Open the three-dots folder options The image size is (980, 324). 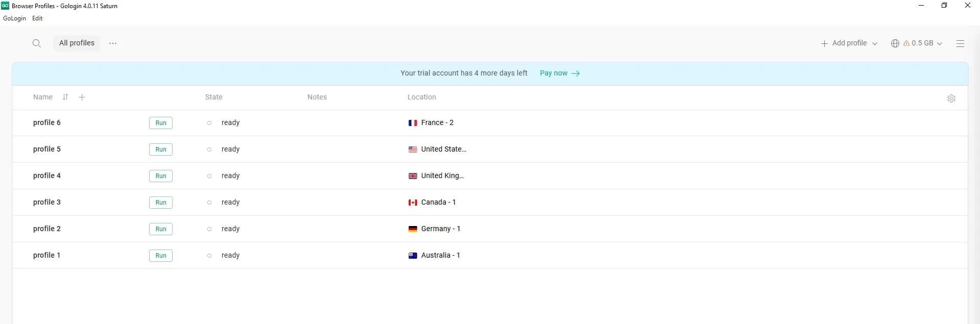click(113, 43)
